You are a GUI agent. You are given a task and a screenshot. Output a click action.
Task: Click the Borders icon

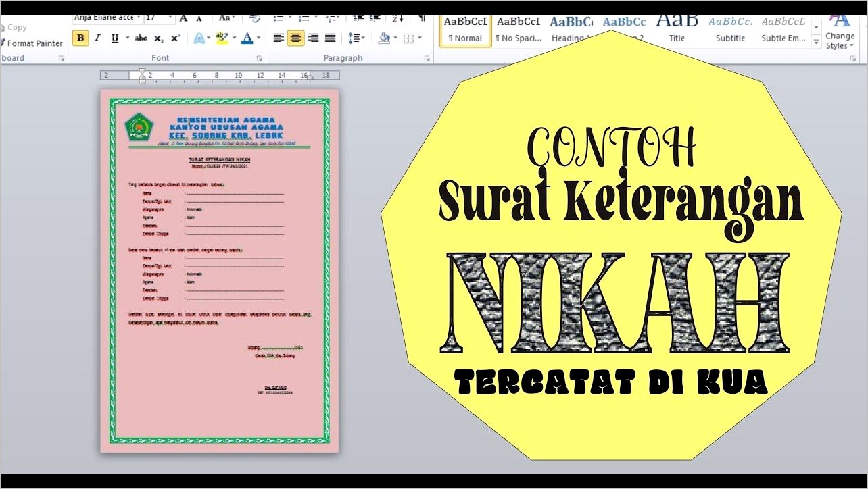click(408, 38)
